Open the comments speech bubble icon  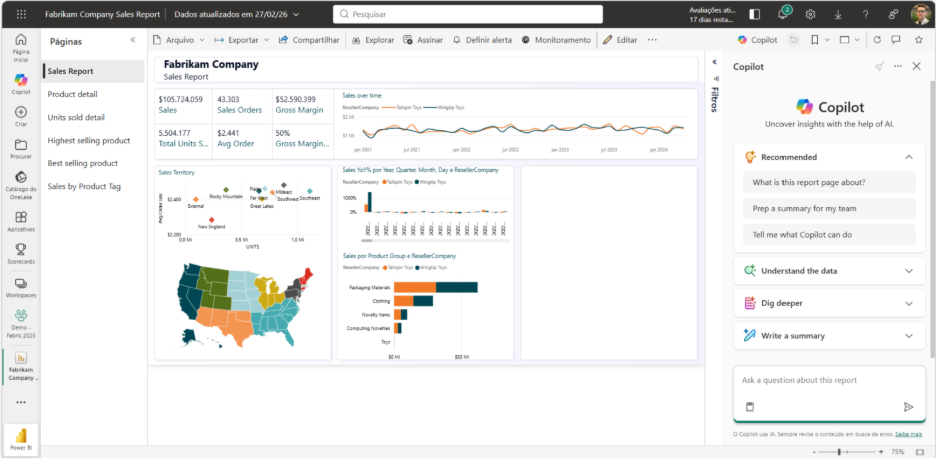pyautogui.click(x=897, y=40)
